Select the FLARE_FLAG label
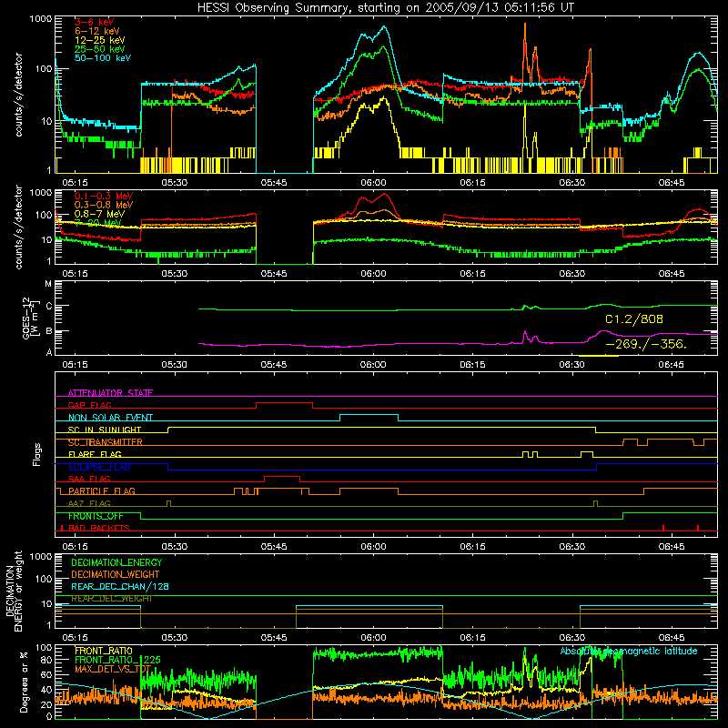The height and width of the screenshot is (728, 728). (x=95, y=454)
